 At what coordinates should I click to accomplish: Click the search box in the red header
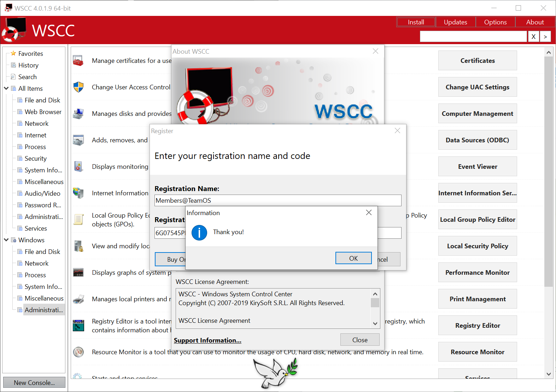473,36
